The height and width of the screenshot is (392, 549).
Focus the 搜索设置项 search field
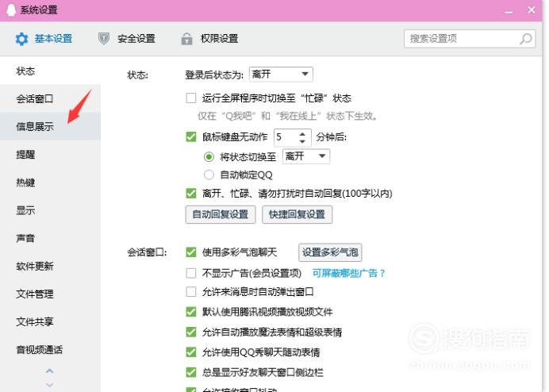point(470,39)
